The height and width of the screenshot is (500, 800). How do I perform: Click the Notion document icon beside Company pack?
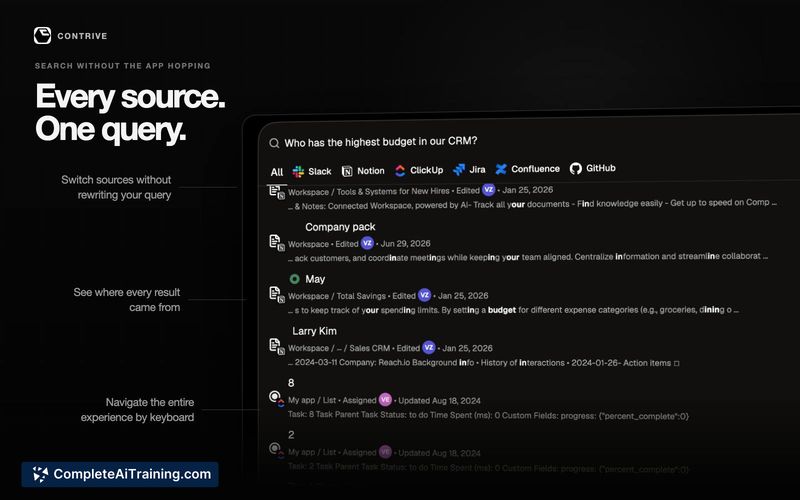click(x=277, y=242)
